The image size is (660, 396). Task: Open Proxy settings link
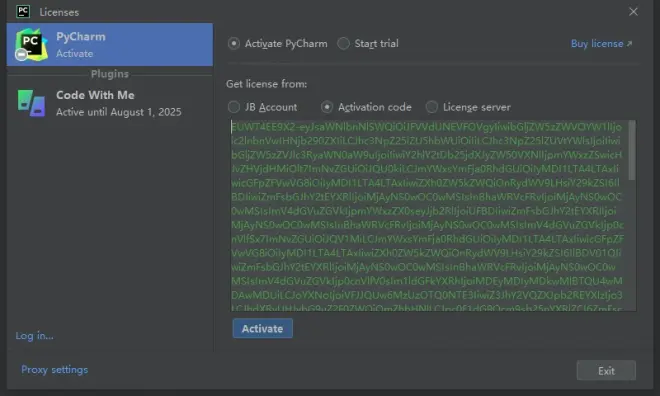point(55,369)
